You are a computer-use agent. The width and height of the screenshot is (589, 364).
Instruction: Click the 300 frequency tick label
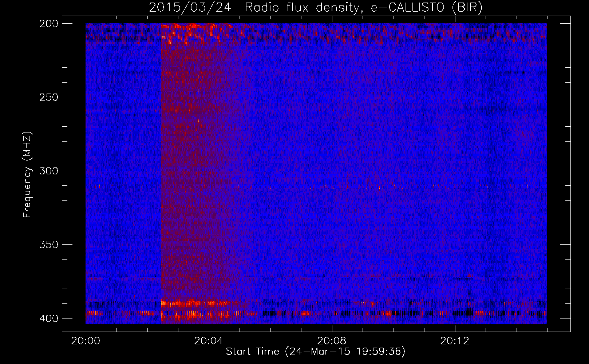coord(48,171)
